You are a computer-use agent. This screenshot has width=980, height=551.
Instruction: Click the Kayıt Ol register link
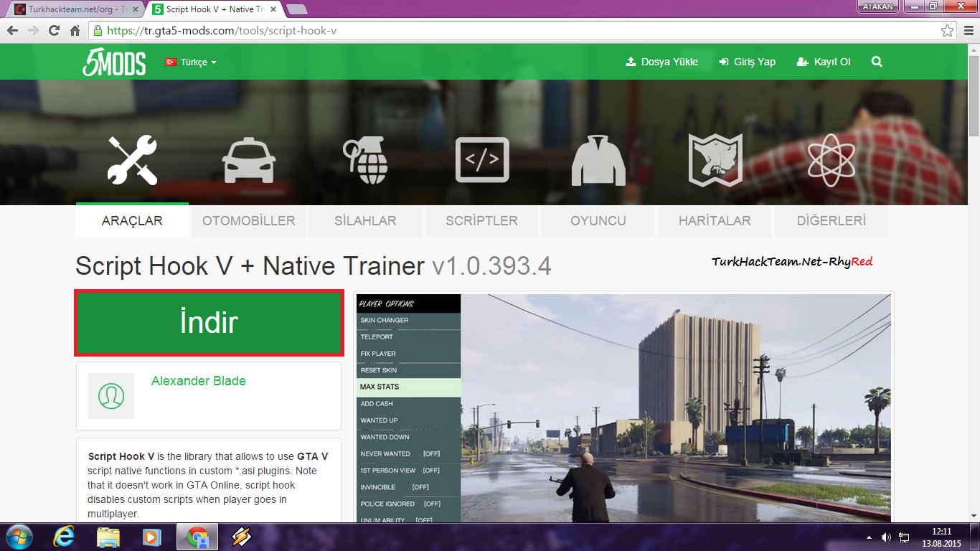coord(824,62)
